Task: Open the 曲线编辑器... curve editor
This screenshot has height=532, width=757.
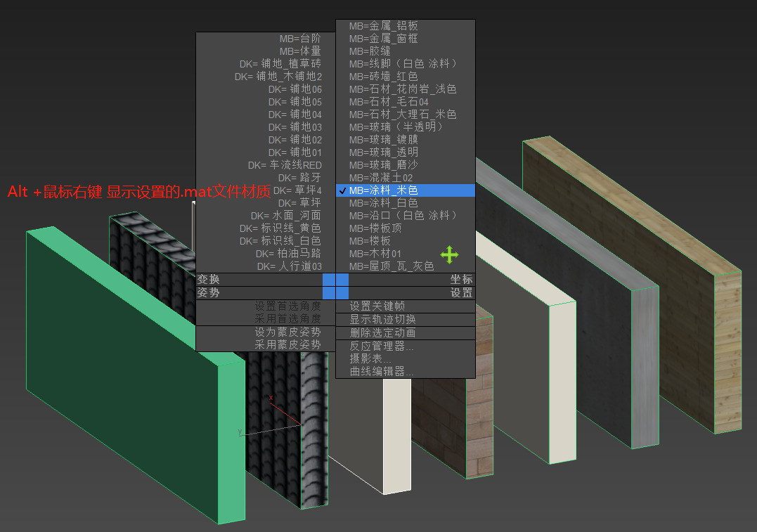Action: (x=382, y=371)
